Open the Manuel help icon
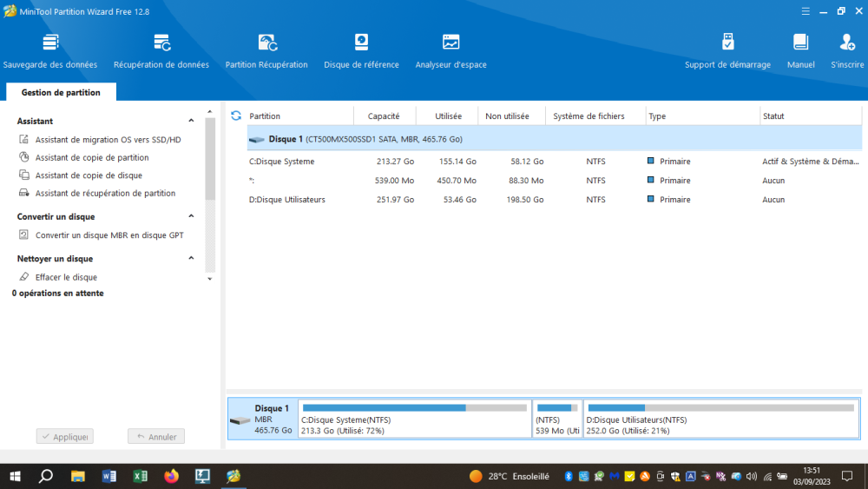Viewport: 868px width, 489px height. point(800,51)
